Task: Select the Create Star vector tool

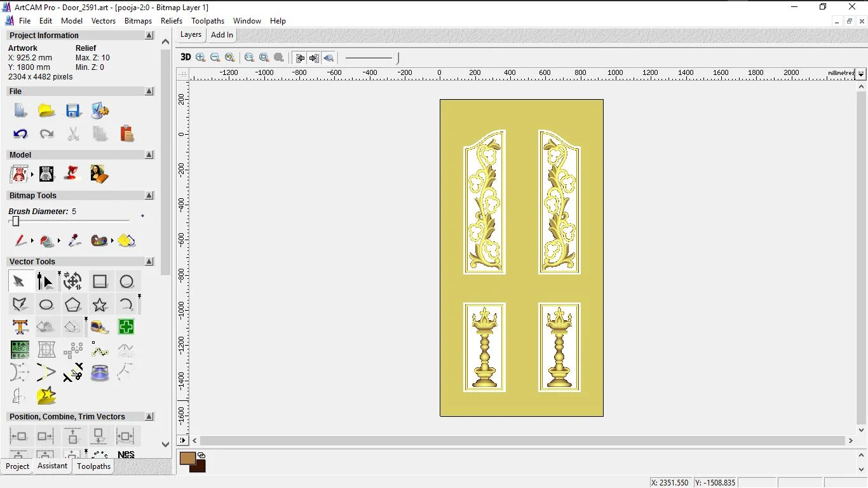Action: [x=100, y=305]
